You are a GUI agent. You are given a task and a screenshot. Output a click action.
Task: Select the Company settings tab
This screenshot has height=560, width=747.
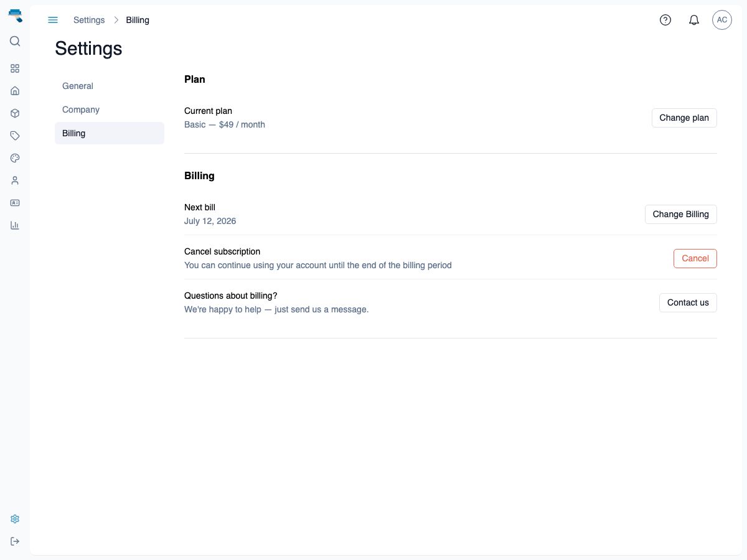pos(110,110)
